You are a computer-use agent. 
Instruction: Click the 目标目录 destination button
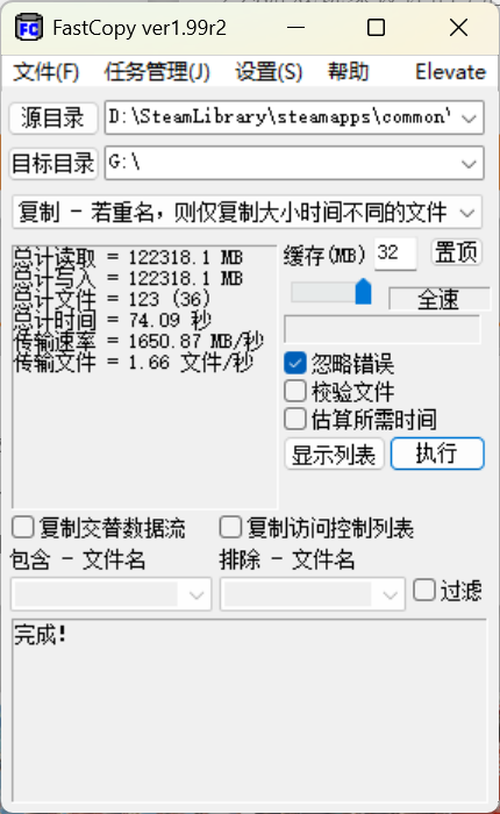[x=53, y=163]
